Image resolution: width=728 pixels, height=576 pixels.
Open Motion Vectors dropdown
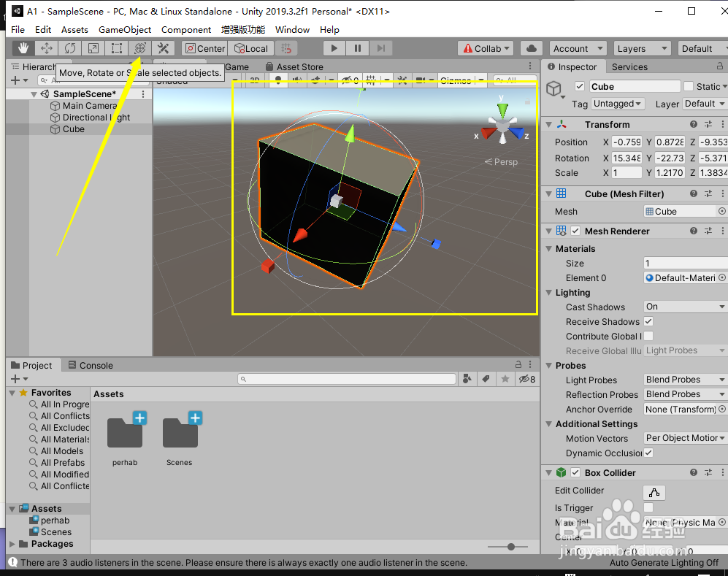point(686,438)
